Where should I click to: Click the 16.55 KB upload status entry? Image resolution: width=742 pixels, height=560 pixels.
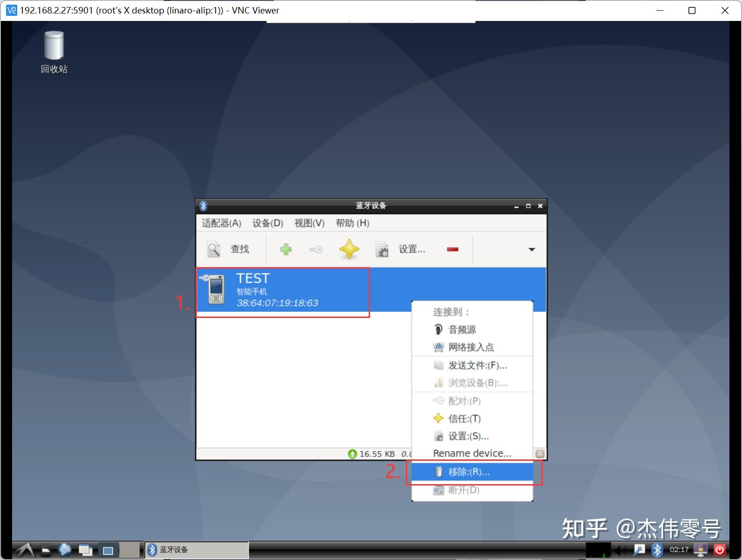point(371,454)
